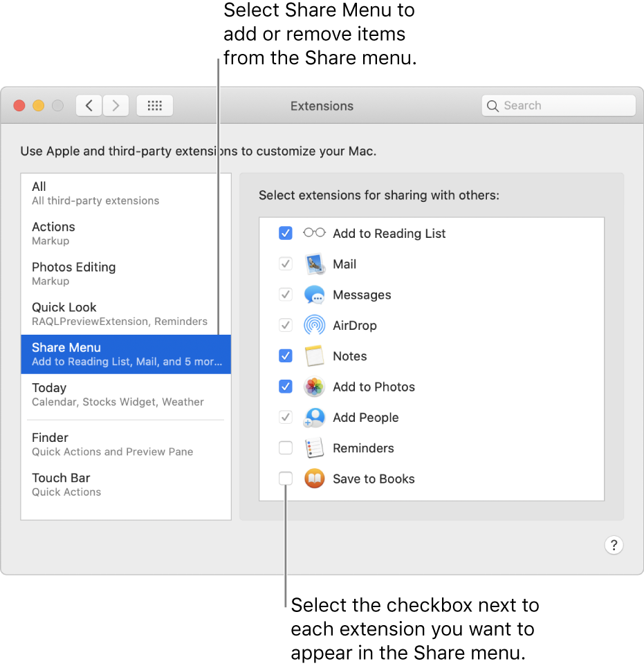Click the Messages app icon

(x=314, y=294)
